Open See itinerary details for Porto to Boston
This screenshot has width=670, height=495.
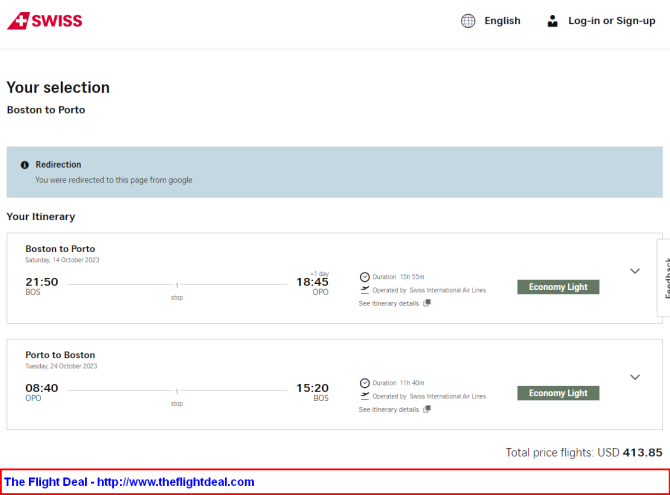389,410
